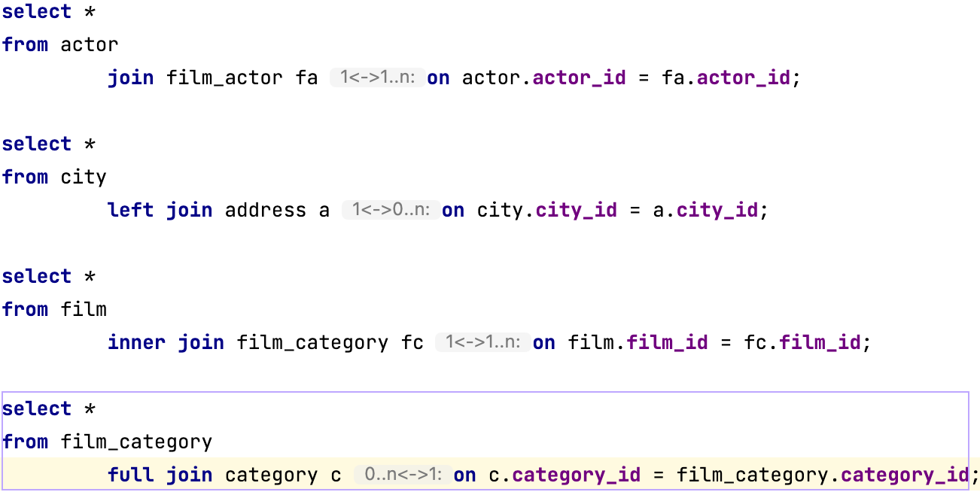Click the fa.actor_id column reference
Image resolution: width=980 pixels, height=498 pixels.
pos(726,77)
